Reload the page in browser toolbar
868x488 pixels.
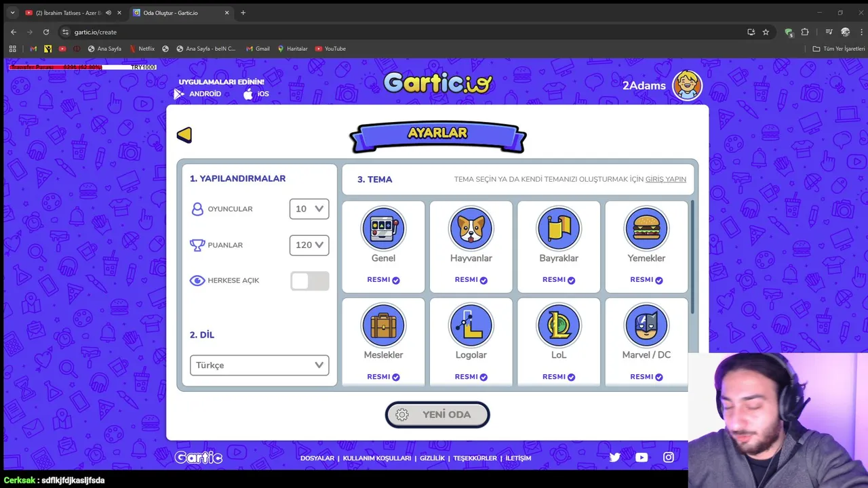pyautogui.click(x=46, y=32)
